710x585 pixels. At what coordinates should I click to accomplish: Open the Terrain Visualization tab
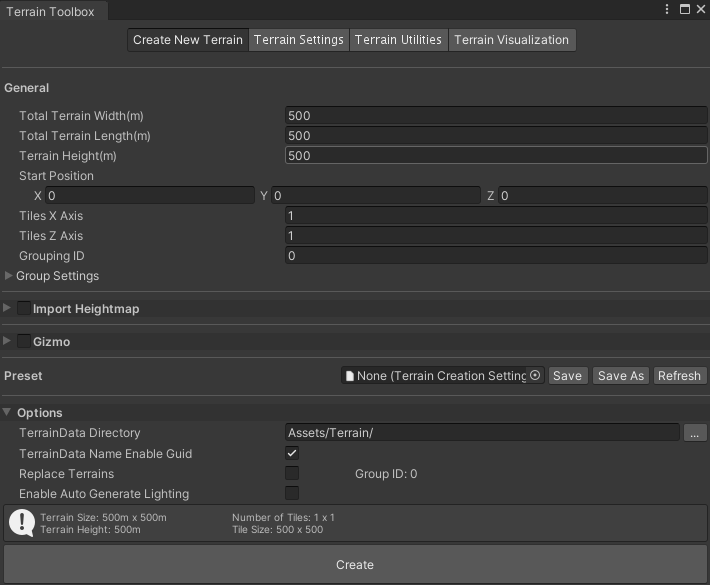[511, 40]
